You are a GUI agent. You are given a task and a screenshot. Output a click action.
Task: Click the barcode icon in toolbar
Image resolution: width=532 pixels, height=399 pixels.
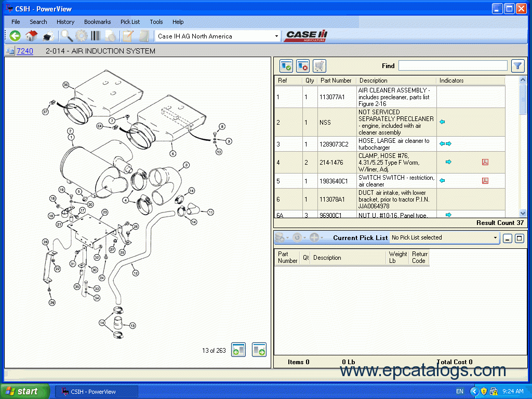pyautogui.click(x=96, y=36)
